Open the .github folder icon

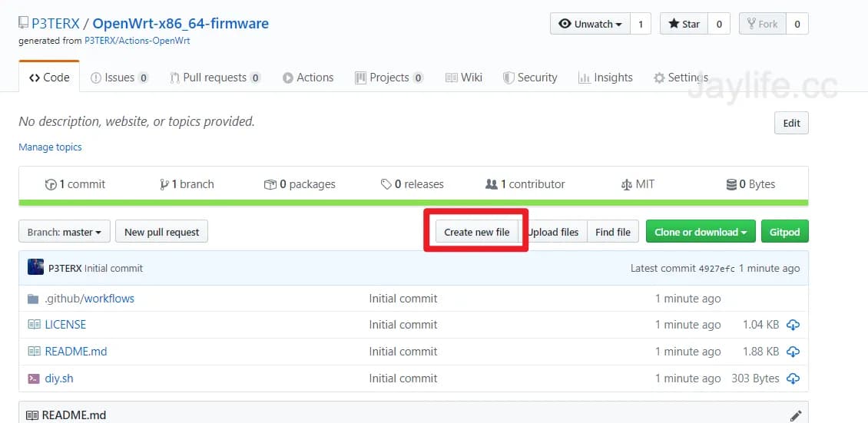33,299
